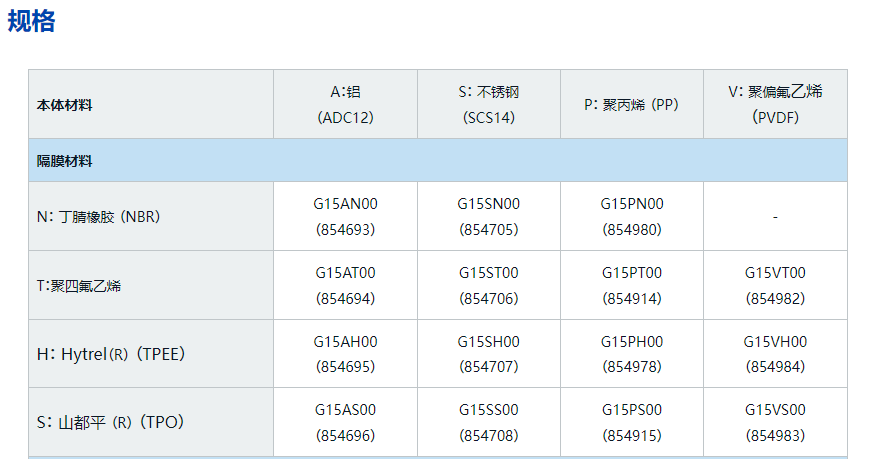Select the H:Hytrel (TPEE) row label
The width and height of the screenshot is (874, 459).
coord(111,354)
